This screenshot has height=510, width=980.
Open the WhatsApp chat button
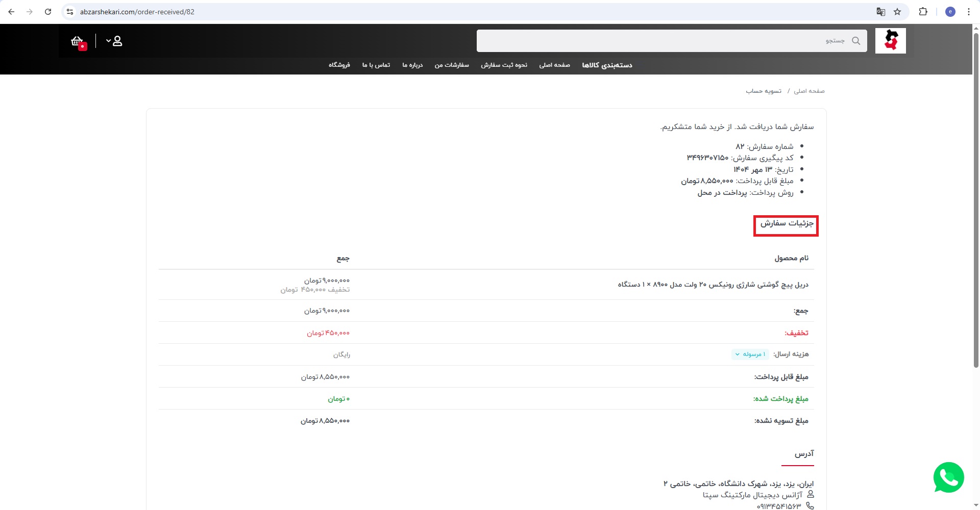point(948,477)
